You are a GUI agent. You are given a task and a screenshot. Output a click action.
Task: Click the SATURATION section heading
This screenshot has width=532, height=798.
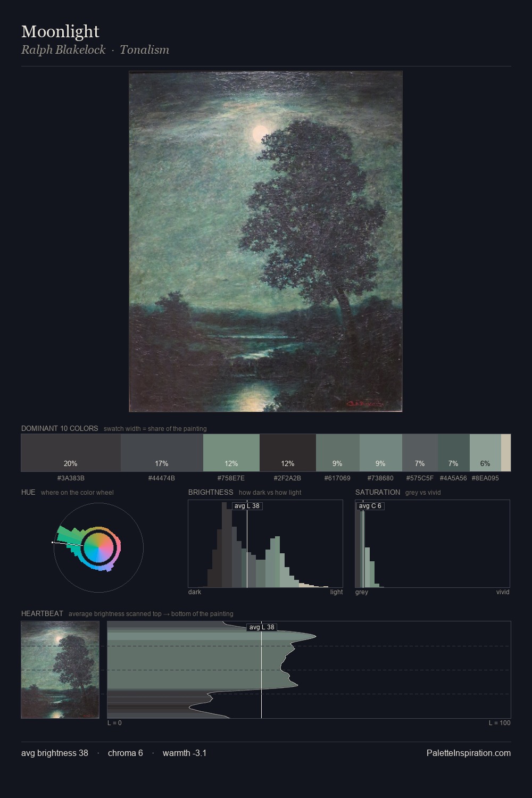[x=378, y=493]
